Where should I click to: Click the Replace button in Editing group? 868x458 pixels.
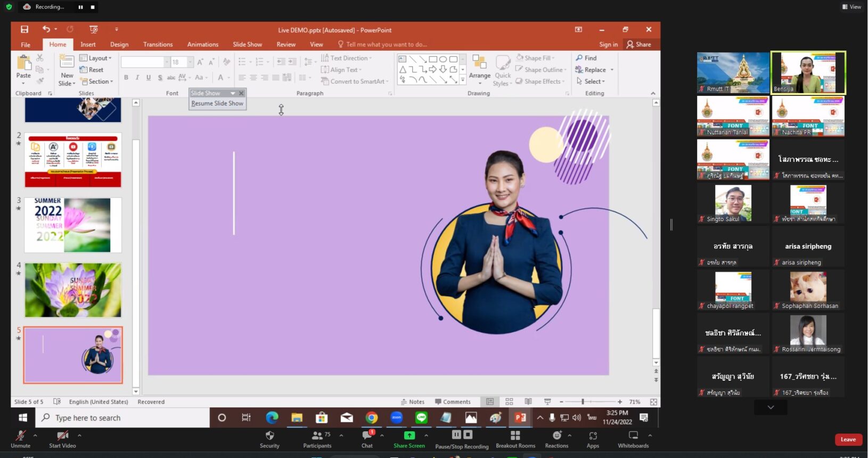tap(591, 70)
